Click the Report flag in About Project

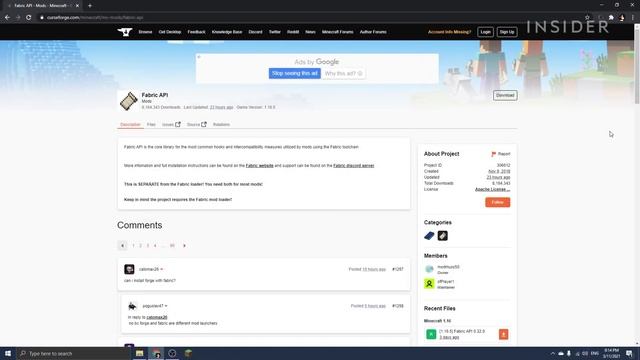pos(500,154)
